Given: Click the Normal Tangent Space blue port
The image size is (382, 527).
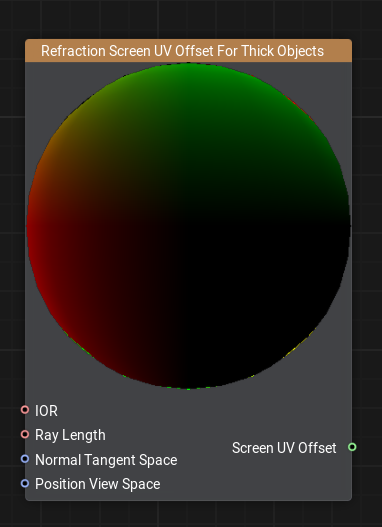Looking at the screenshot, I should tap(25, 459).
